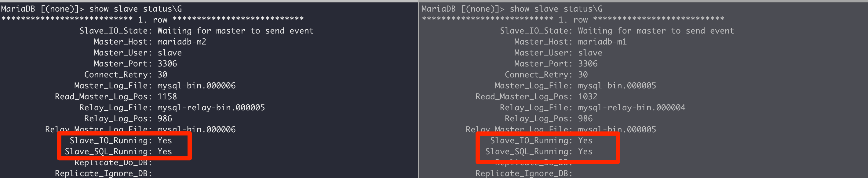Click the right Connect_Retry value 30

583,75
